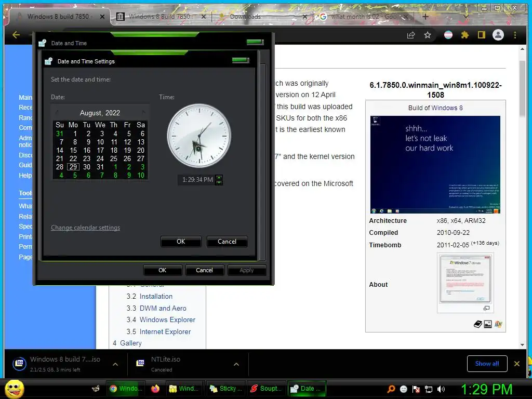The image size is (532, 399).
Task: Jump to '3.2 Installation' in contents
Action: [149, 296]
